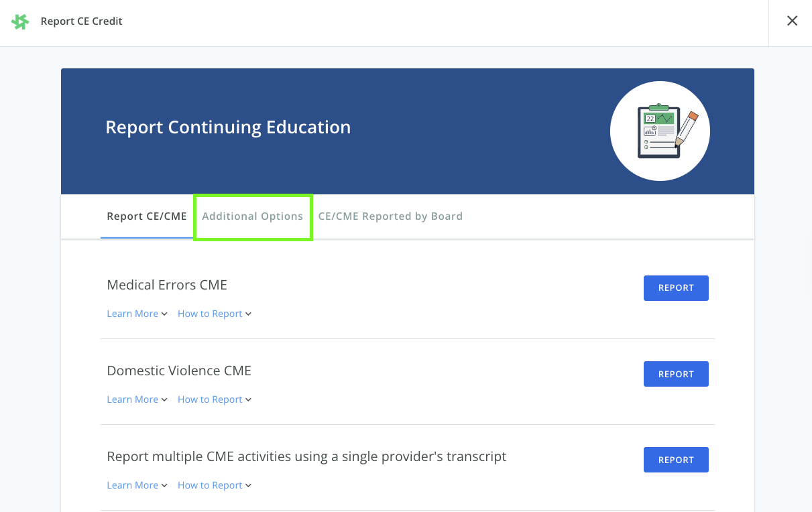Click the Report CE Credit header title
Viewport: 812px width, 512px height.
tap(82, 21)
